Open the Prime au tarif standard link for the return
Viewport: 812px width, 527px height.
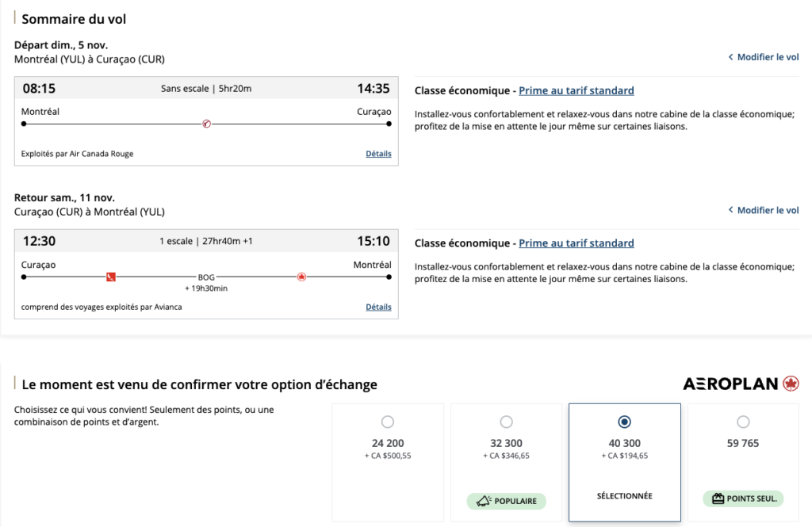[576, 242]
